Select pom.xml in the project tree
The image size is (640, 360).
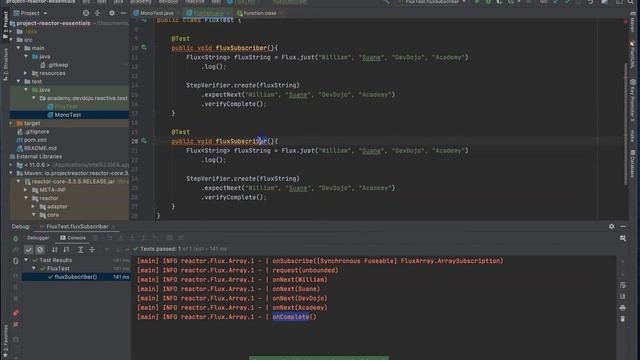pos(31,140)
